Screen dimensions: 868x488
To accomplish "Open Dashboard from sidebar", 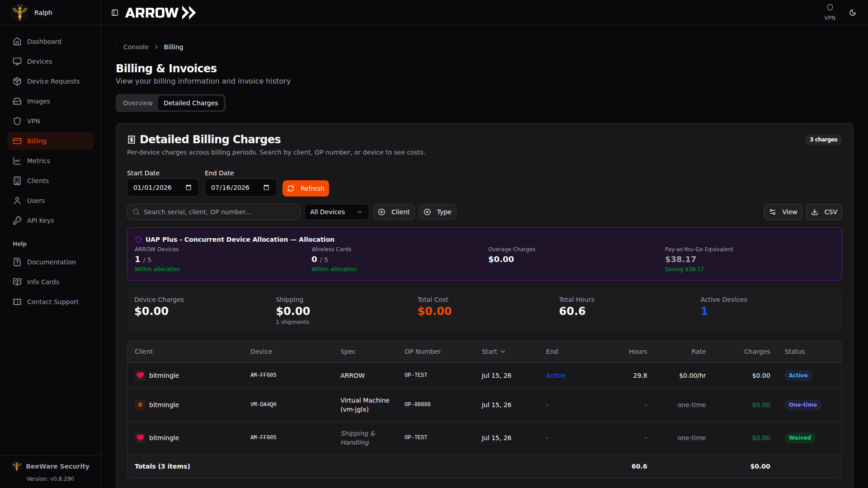I will point(50,42).
